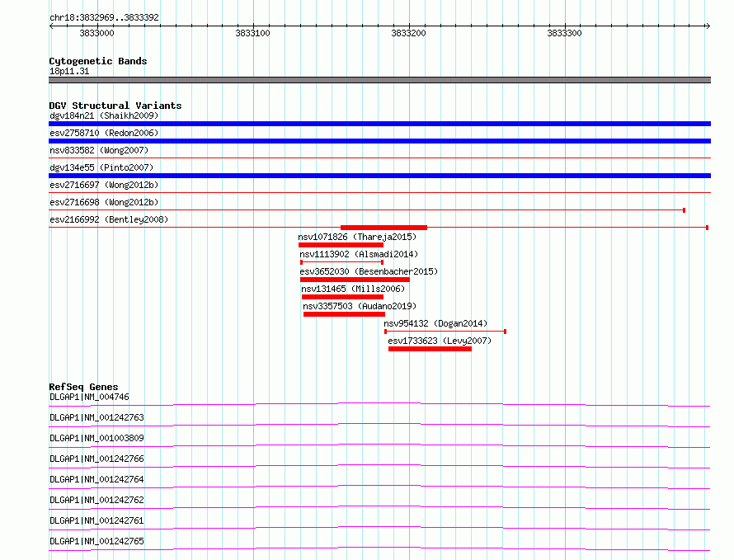Click ruler position 3833200
Viewport: 734px width, 560px height.
click(x=409, y=33)
